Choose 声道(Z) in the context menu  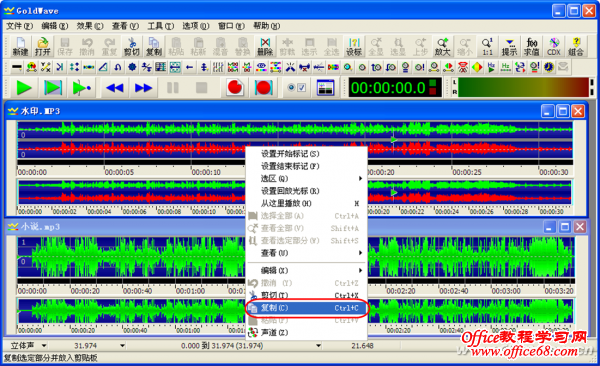[306, 332]
